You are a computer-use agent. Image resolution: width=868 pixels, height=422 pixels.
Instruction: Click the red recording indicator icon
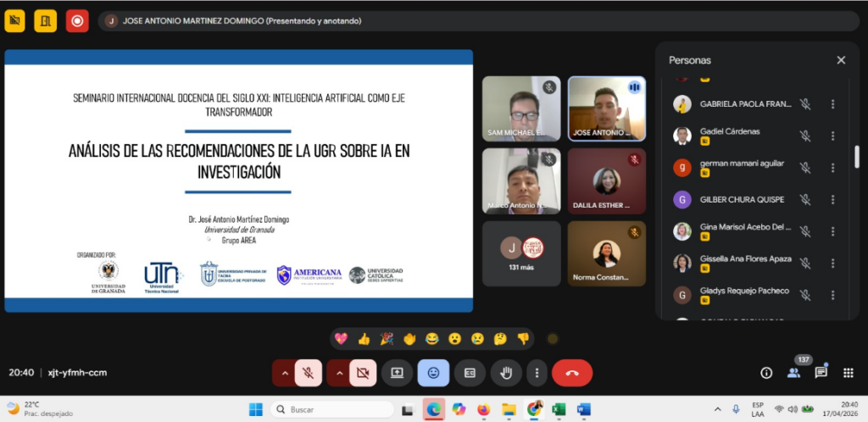coord(77,20)
